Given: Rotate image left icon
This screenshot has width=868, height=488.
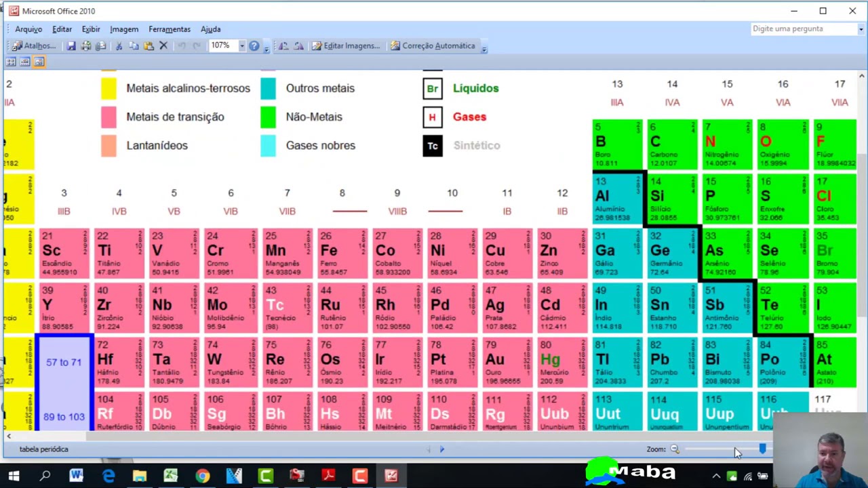Looking at the screenshot, I should point(283,46).
